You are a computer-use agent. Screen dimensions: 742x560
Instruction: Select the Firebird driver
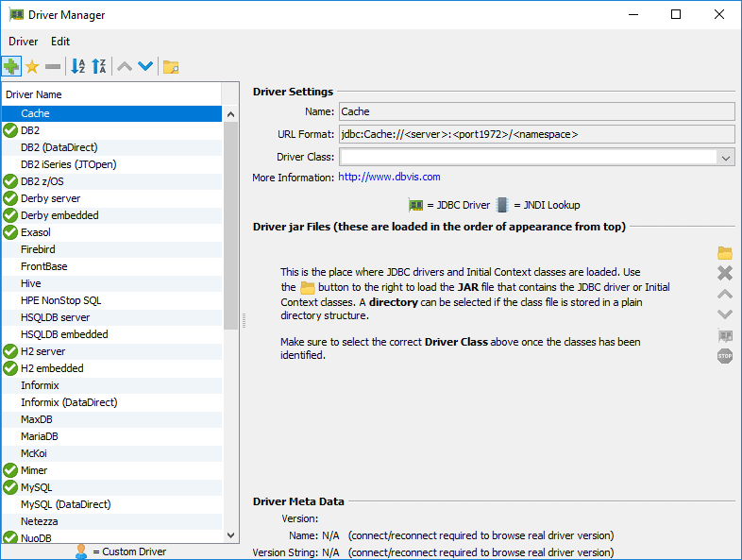[x=111, y=249]
